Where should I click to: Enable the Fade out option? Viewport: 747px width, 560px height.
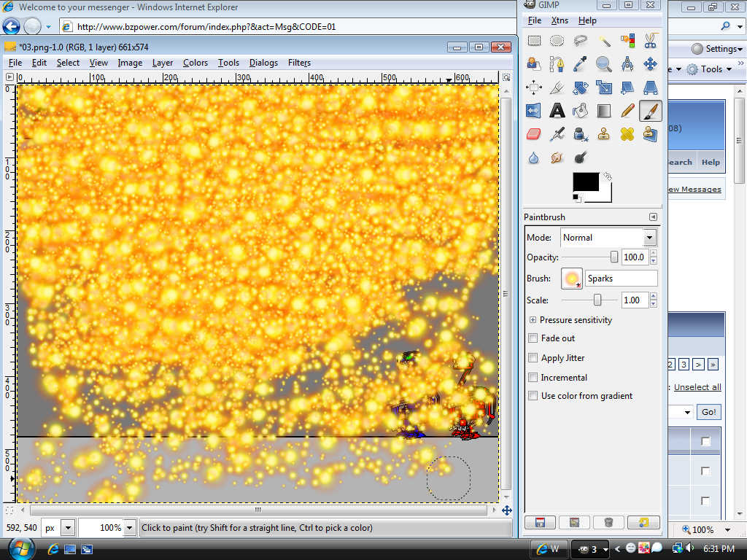click(533, 338)
